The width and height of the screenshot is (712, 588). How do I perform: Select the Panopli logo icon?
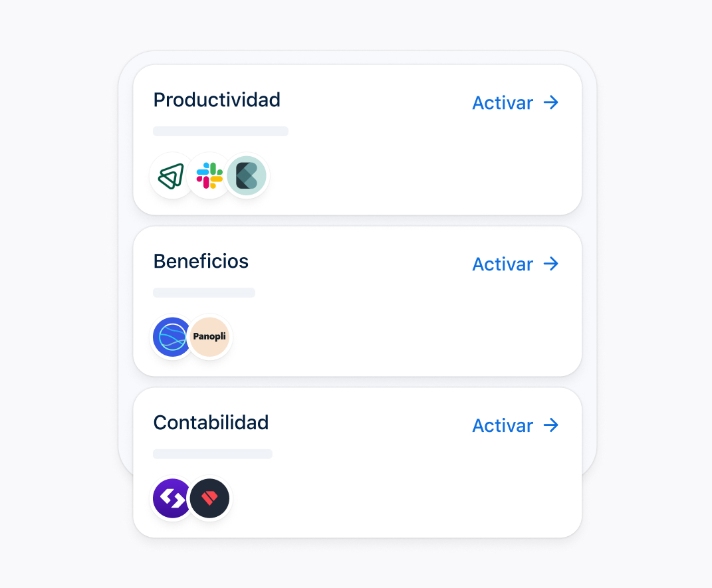[x=209, y=337]
